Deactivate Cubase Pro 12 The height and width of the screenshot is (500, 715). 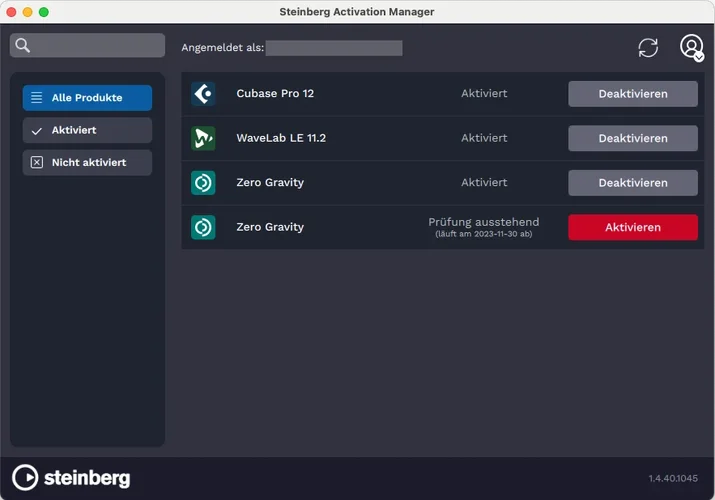(633, 94)
